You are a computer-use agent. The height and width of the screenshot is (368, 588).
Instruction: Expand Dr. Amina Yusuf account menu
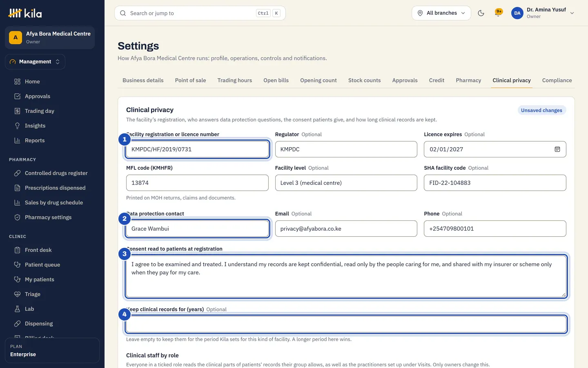pos(543,13)
